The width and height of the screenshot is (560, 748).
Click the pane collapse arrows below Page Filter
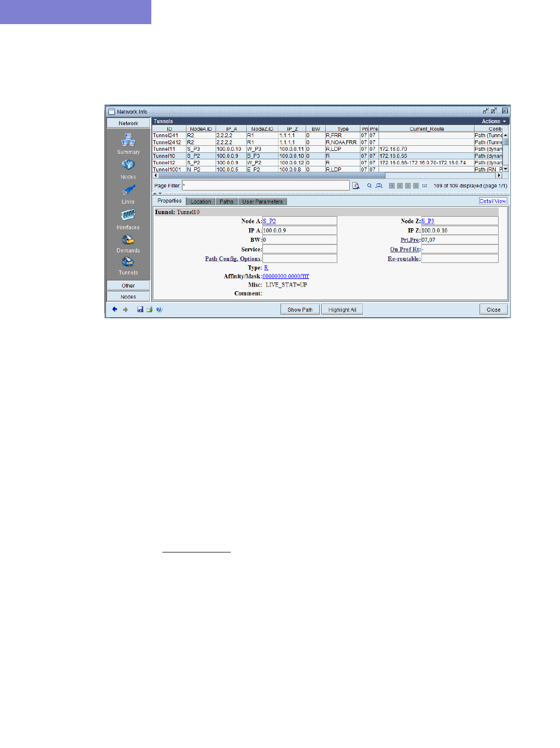pyautogui.click(x=157, y=194)
